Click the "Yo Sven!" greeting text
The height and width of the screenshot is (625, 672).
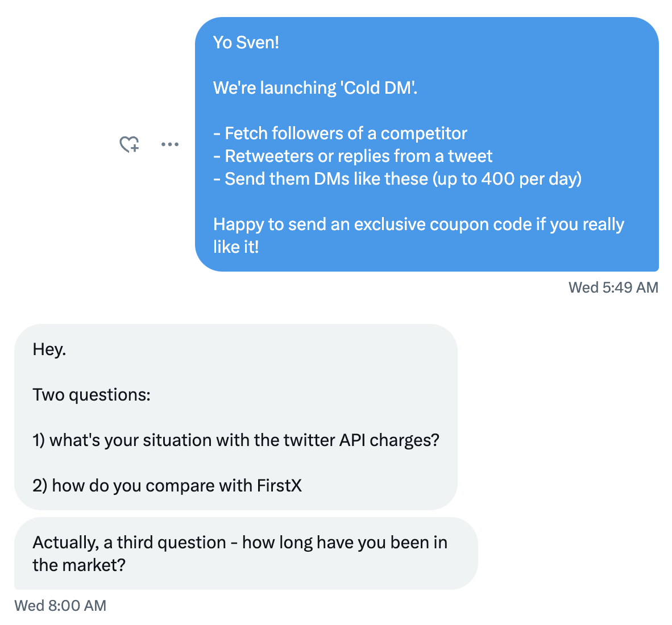[246, 43]
